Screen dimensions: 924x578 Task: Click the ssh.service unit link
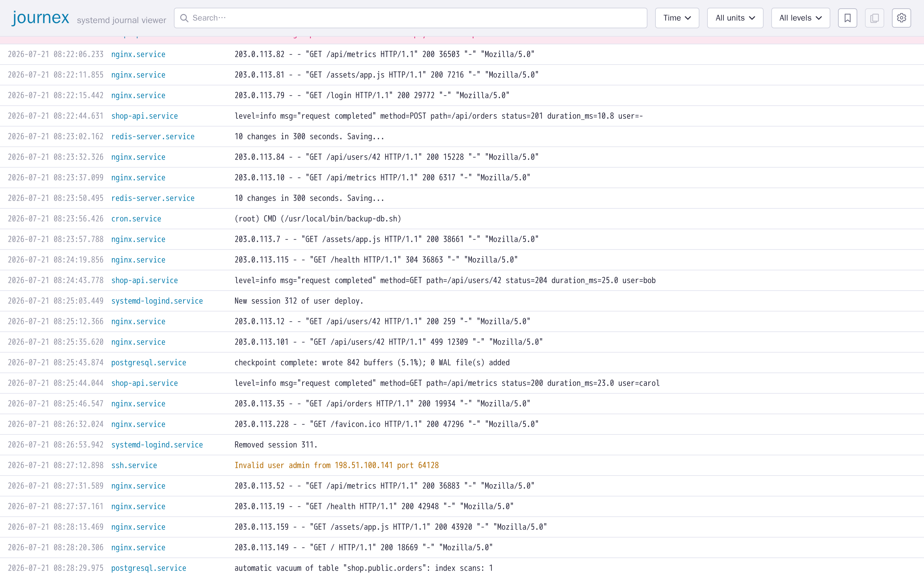[x=134, y=465]
